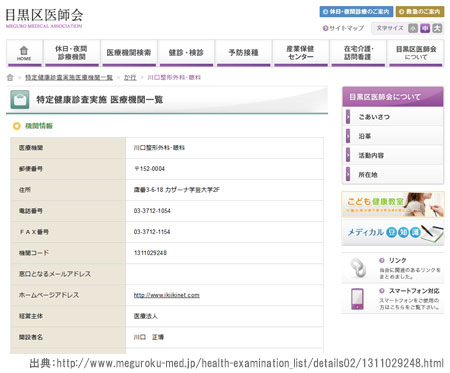Viewport: 450px width, 373px height.
Task: Open 予防接種 menu
Action: [x=243, y=53]
